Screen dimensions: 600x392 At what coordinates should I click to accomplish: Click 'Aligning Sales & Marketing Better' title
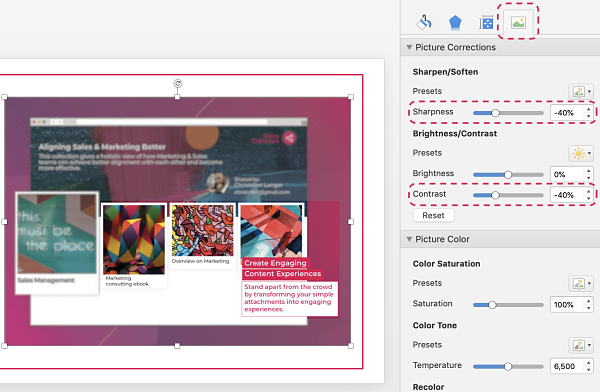click(102, 147)
